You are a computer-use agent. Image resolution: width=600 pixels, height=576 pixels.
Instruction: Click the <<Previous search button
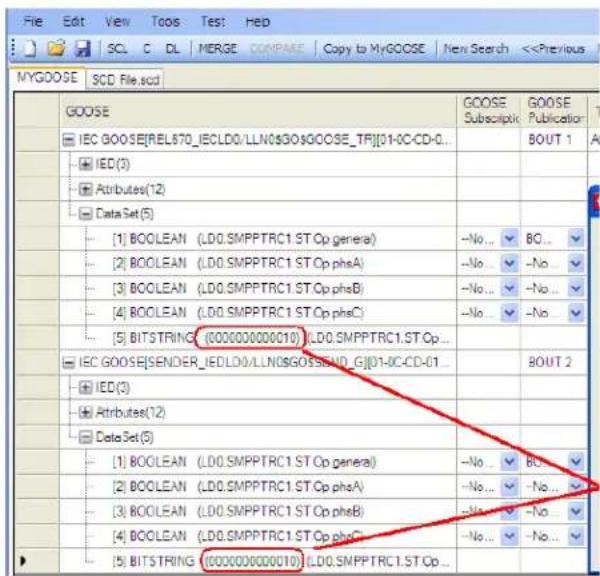(553, 49)
